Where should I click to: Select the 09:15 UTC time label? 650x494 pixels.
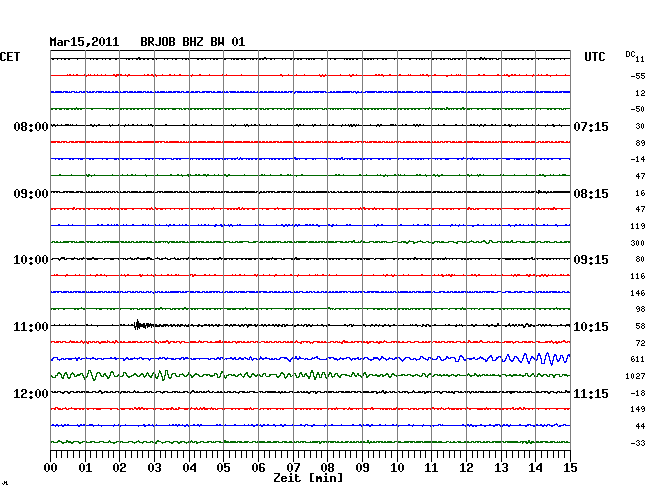pos(591,260)
